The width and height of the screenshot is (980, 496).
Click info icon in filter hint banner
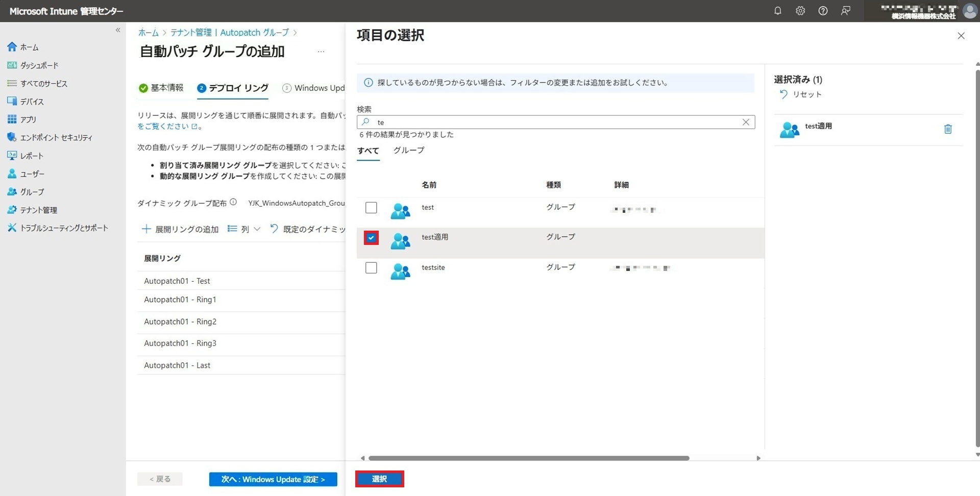point(368,83)
